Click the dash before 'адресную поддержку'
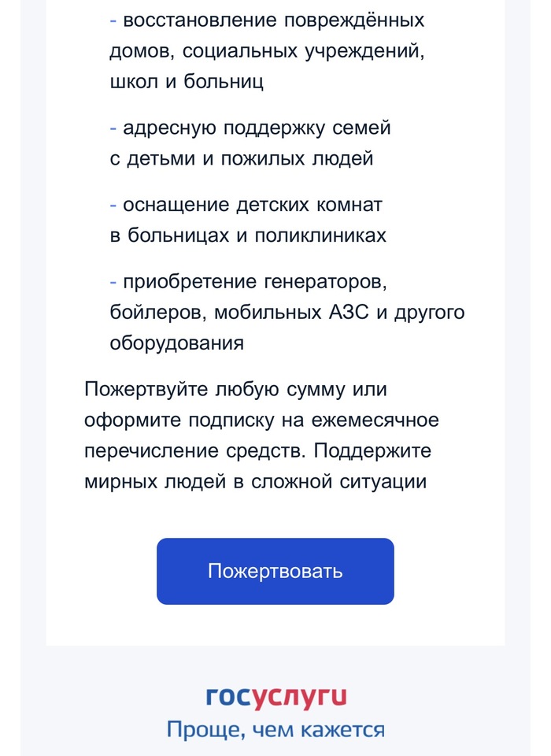Screen dimensions: 551x756 click(x=113, y=128)
